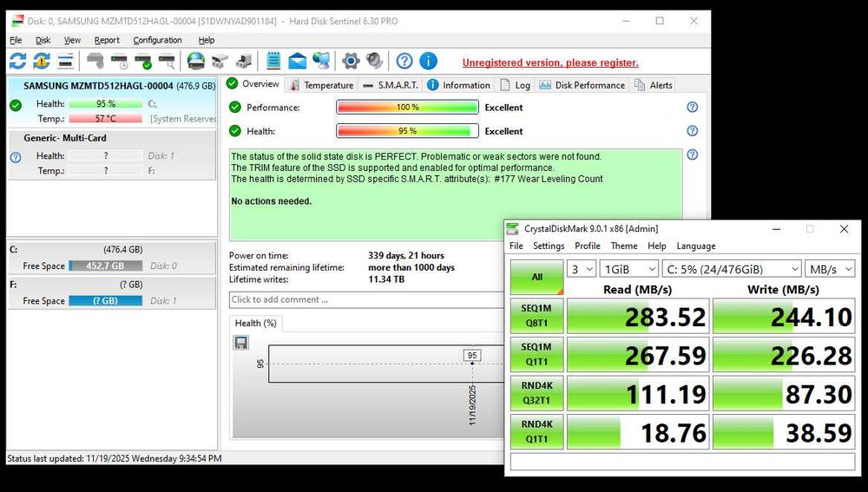Open configuration via the gear icon
The width and height of the screenshot is (868, 492).
coord(351,61)
